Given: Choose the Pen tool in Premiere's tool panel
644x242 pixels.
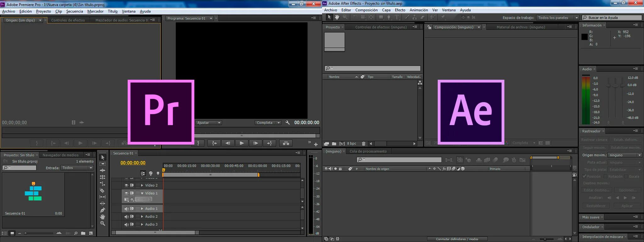Looking at the screenshot, I should 103,210.
